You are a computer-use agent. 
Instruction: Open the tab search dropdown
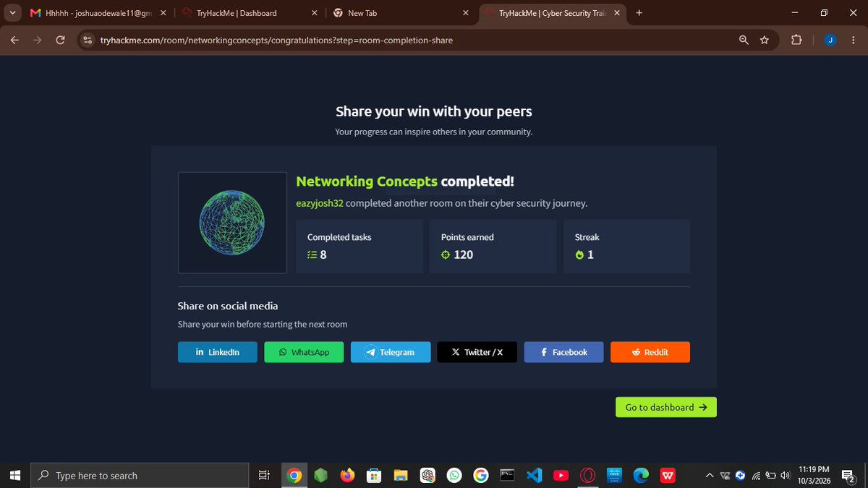point(13,13)
